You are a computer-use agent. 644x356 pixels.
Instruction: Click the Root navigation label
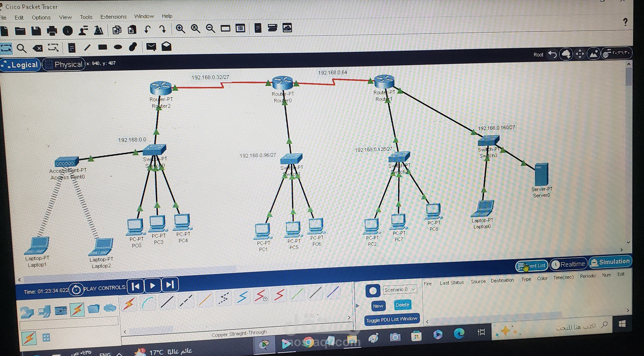(538, 55)
